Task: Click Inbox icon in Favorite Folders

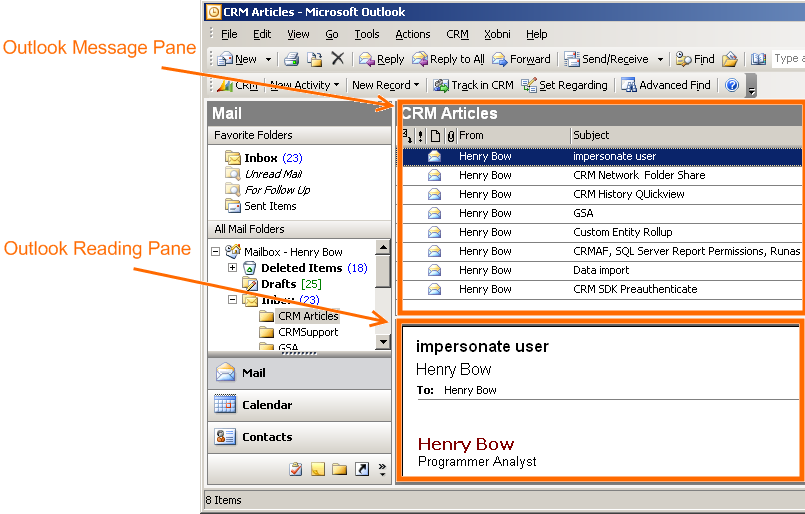Action: tap(233, 158)
